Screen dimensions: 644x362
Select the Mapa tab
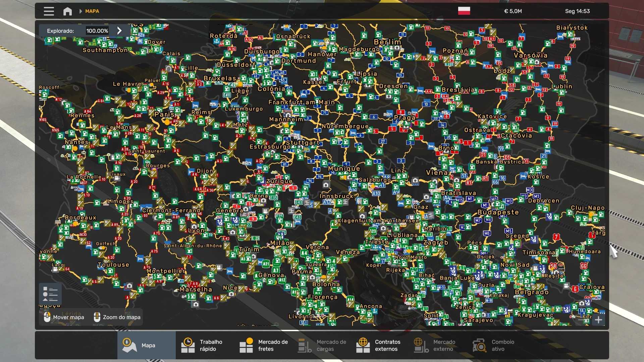tap(146, 345)
